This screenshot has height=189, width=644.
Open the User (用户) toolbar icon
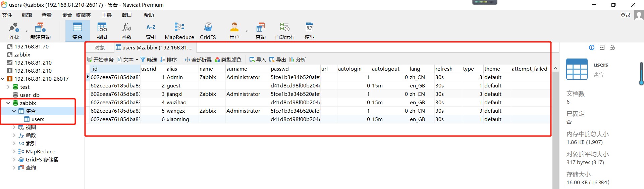click(x=234, y=31)
